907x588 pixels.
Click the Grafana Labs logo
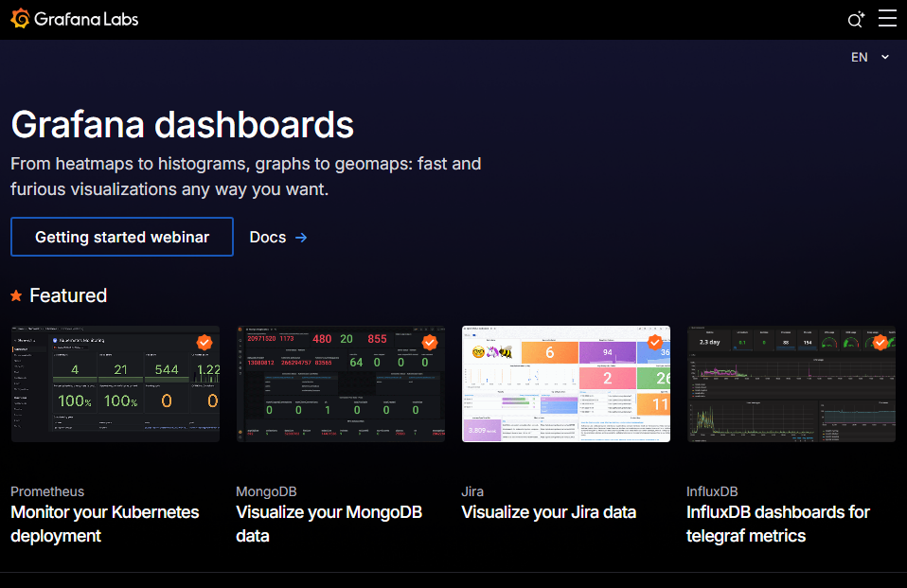coord(75,19)
